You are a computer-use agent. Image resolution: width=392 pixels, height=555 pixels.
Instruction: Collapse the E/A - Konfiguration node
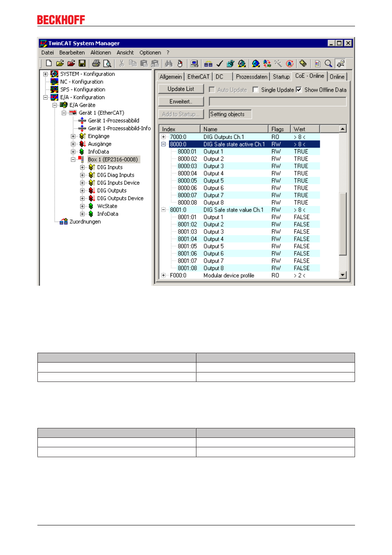pos(45,97)
